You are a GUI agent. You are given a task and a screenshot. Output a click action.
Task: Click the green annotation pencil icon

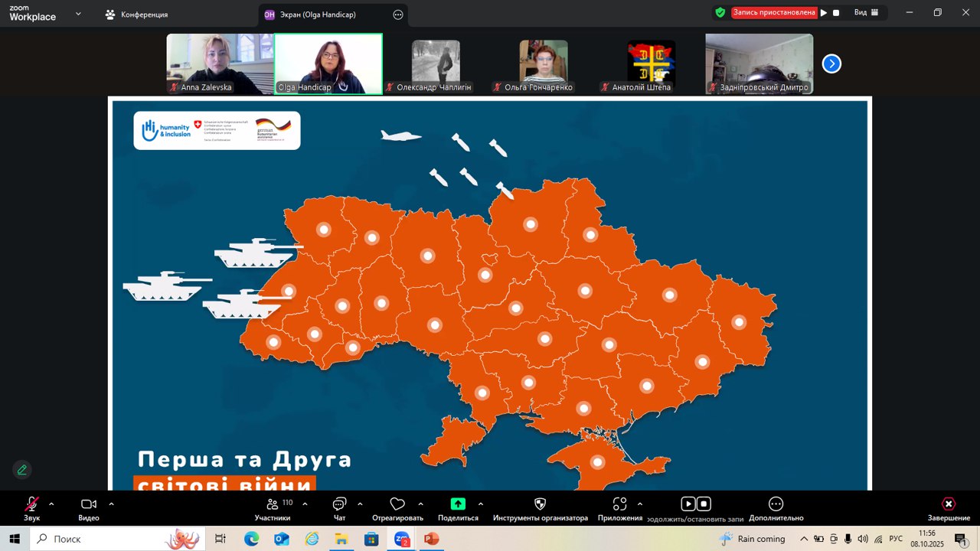click(22, 470)
